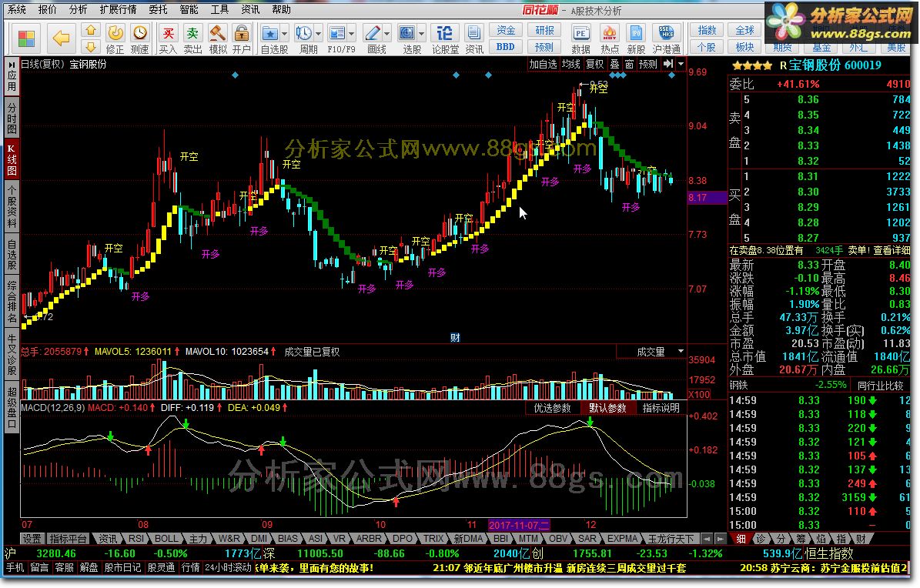Click the 研报 button
920x588 pixels.
(x=544, y=30)
